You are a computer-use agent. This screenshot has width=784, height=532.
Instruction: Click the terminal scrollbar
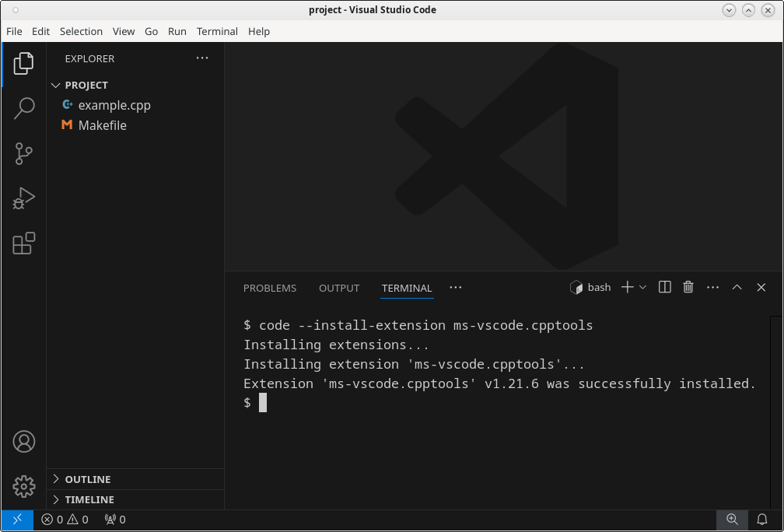point(776,412)
